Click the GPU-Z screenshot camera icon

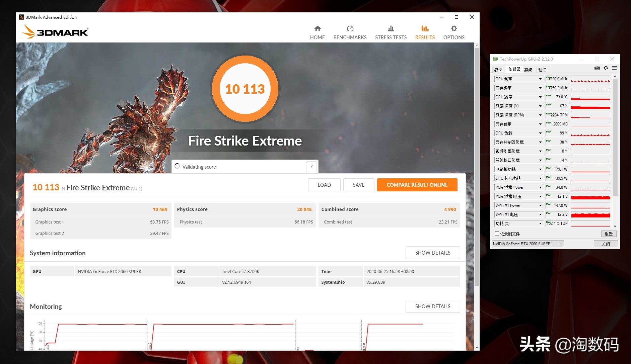[597, 68]
